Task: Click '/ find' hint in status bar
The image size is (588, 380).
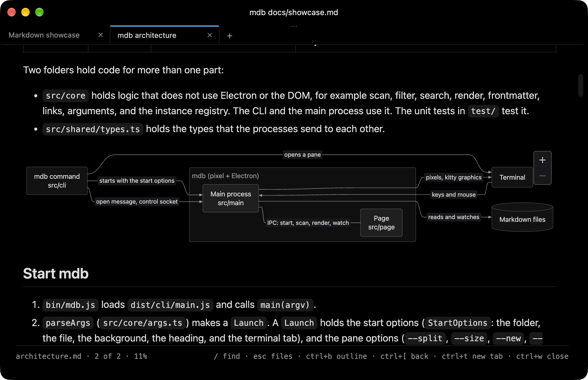Action: point(227,356)
